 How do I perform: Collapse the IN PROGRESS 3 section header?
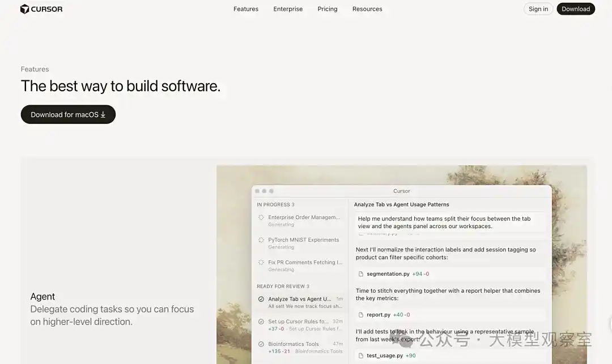pos(275,204)
